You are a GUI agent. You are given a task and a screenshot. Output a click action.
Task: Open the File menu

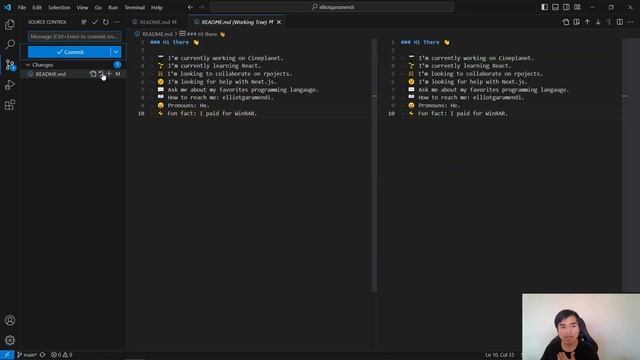point(22,7)
